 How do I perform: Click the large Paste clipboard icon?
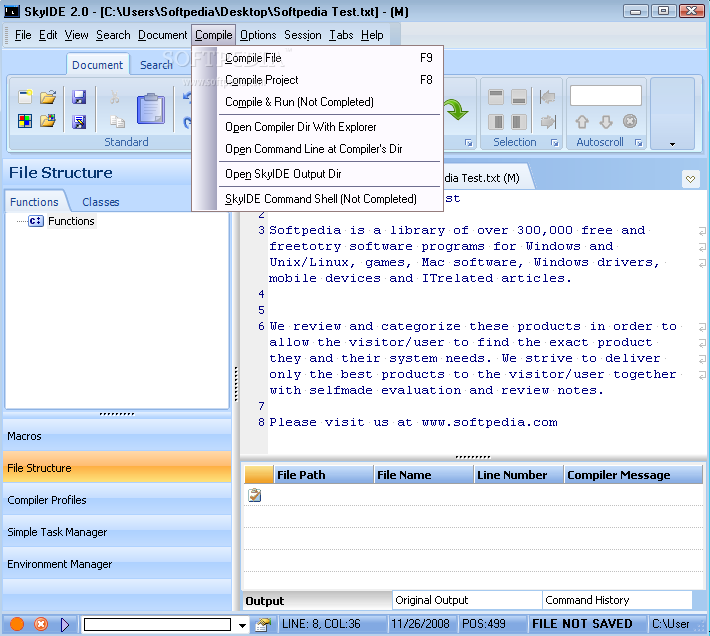click(x=151, y=109)
